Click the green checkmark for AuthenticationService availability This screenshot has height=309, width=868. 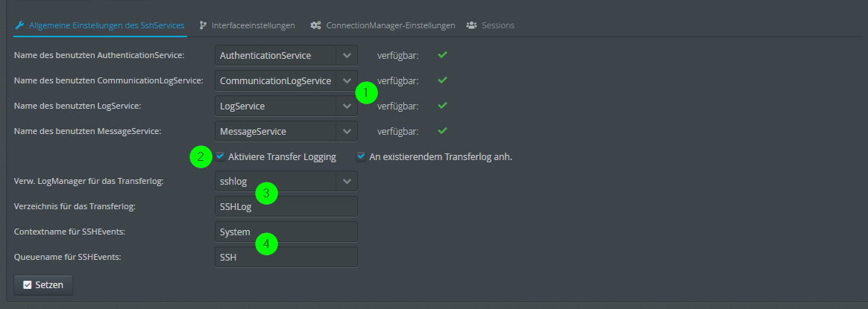[442, 54]
